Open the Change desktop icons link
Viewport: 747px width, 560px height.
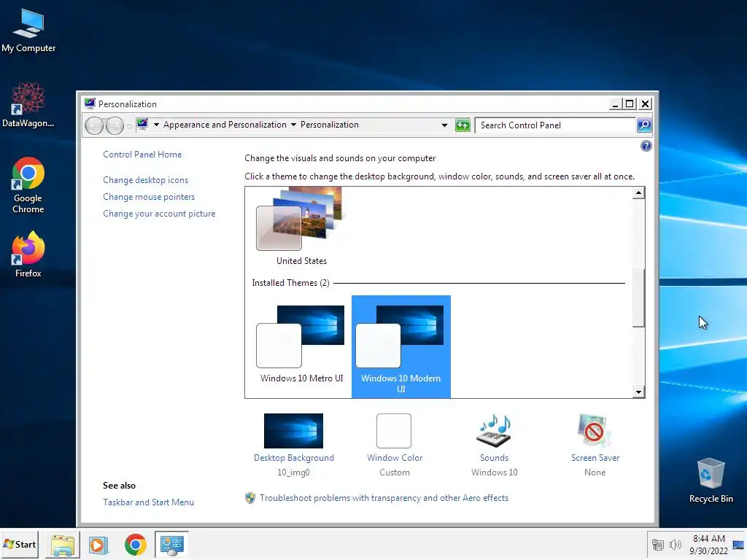pyautogui.click(x=146, y=180)
